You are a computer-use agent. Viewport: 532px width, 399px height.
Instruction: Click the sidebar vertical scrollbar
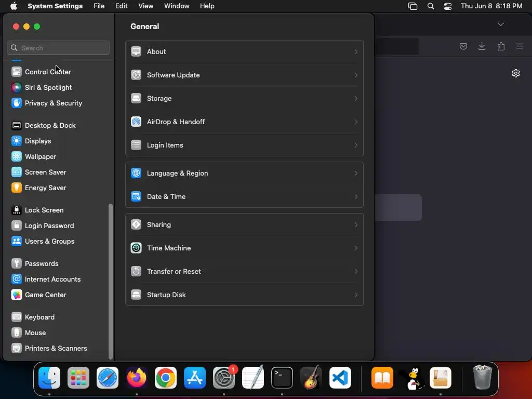110,282
